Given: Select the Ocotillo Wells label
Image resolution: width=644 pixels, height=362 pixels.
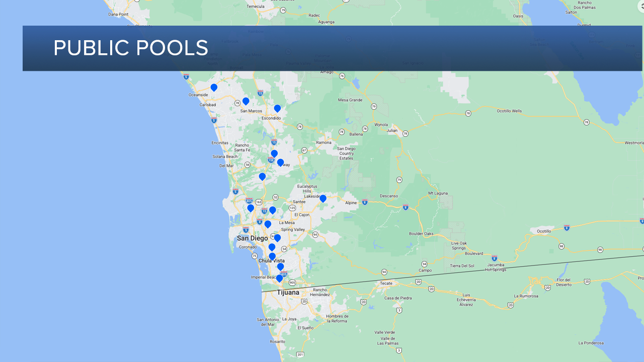Looking at the screenshot, I should point(509,111).
